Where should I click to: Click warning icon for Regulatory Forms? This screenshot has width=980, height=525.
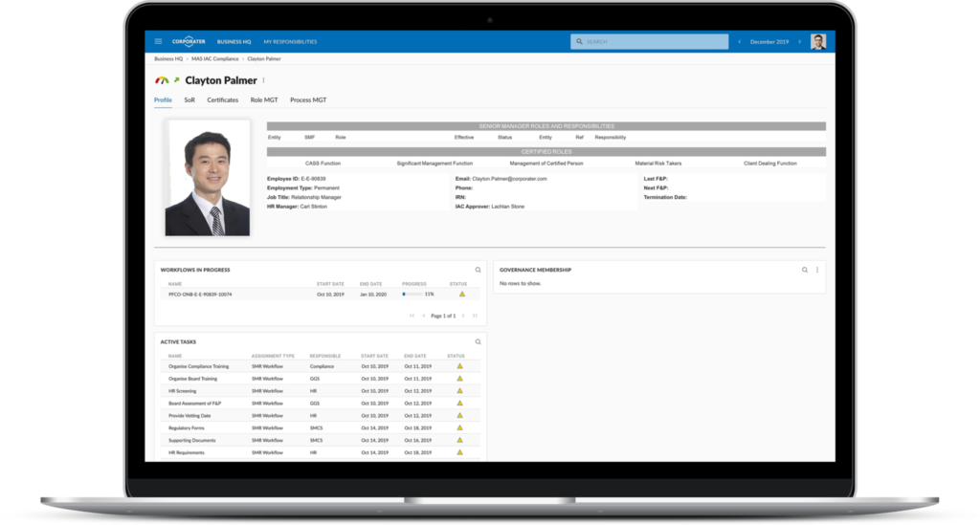(459, 428)
